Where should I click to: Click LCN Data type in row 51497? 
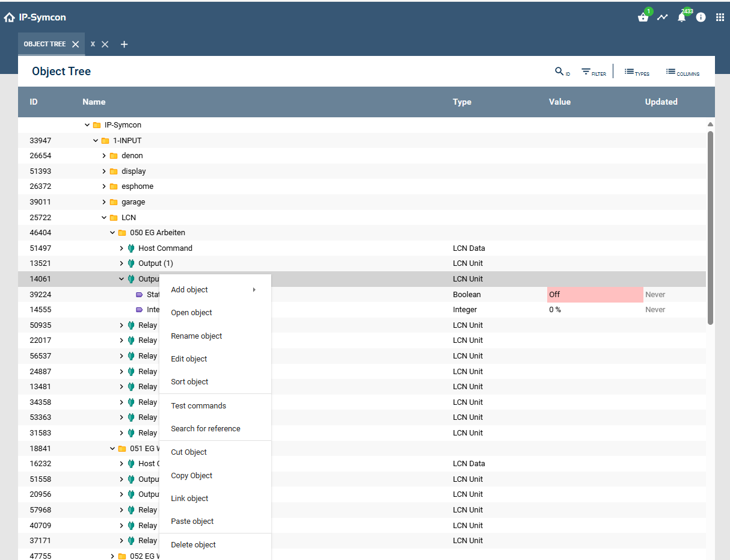coord(469,248)
